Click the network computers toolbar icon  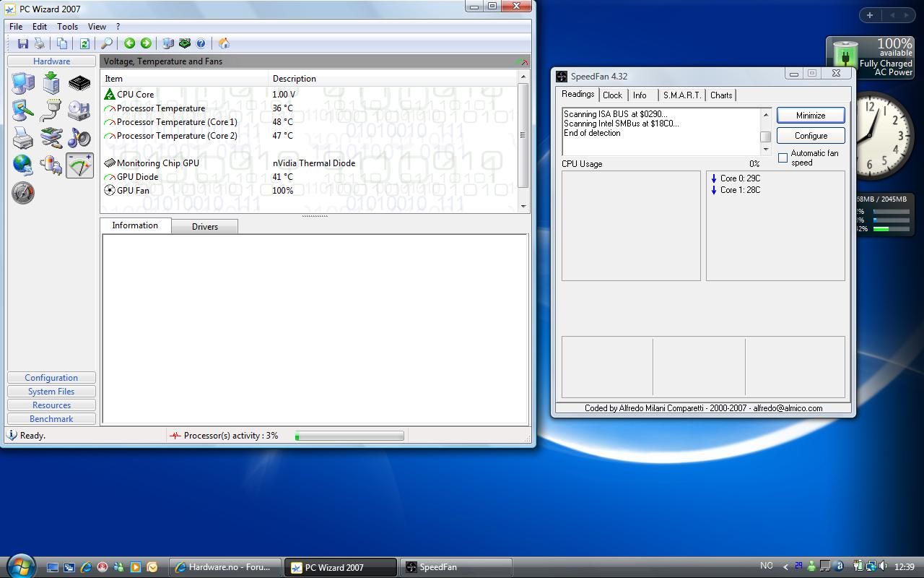(x=168, y=43)
